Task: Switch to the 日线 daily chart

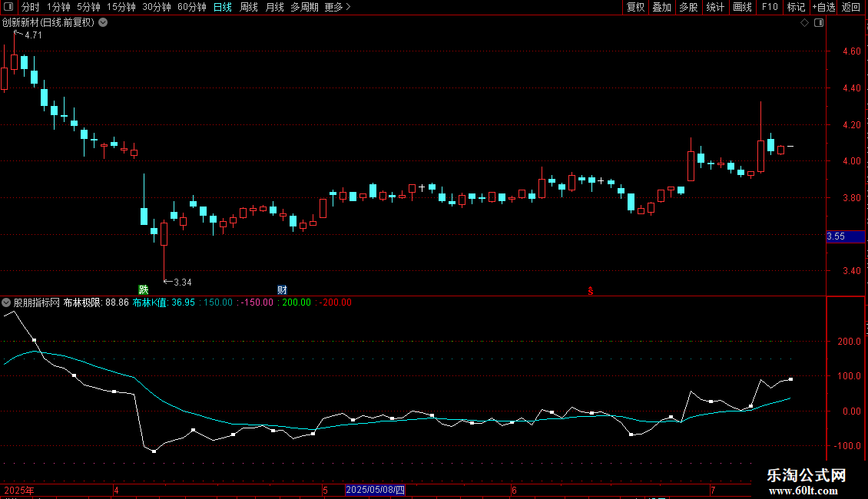Action: pyautogui.click(x=223, y=7)
